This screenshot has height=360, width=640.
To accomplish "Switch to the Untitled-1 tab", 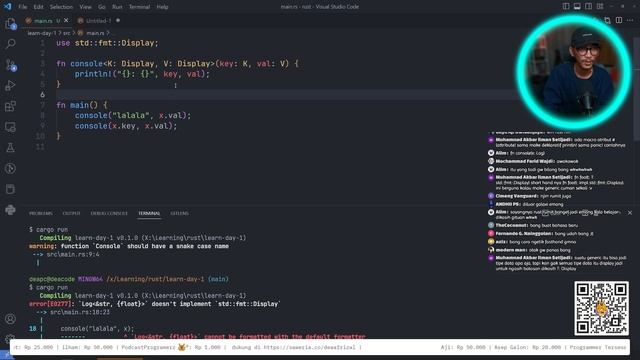I will pos(98,20).
